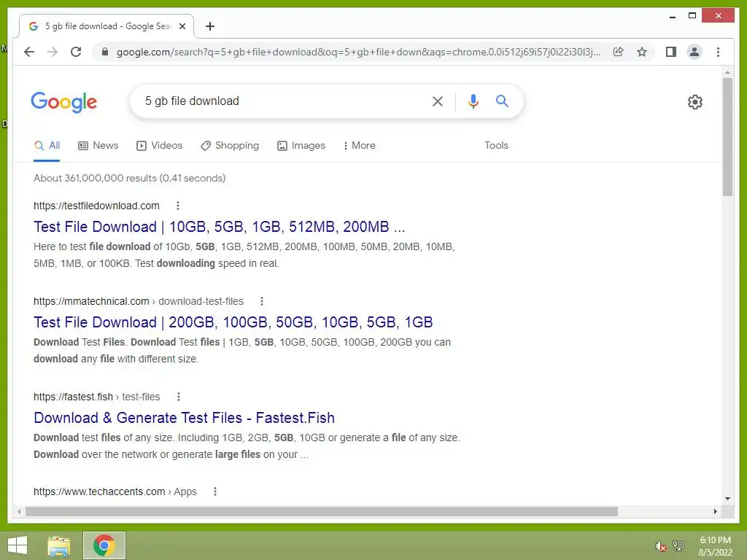Open the search Tools options

tap(496, 146)
